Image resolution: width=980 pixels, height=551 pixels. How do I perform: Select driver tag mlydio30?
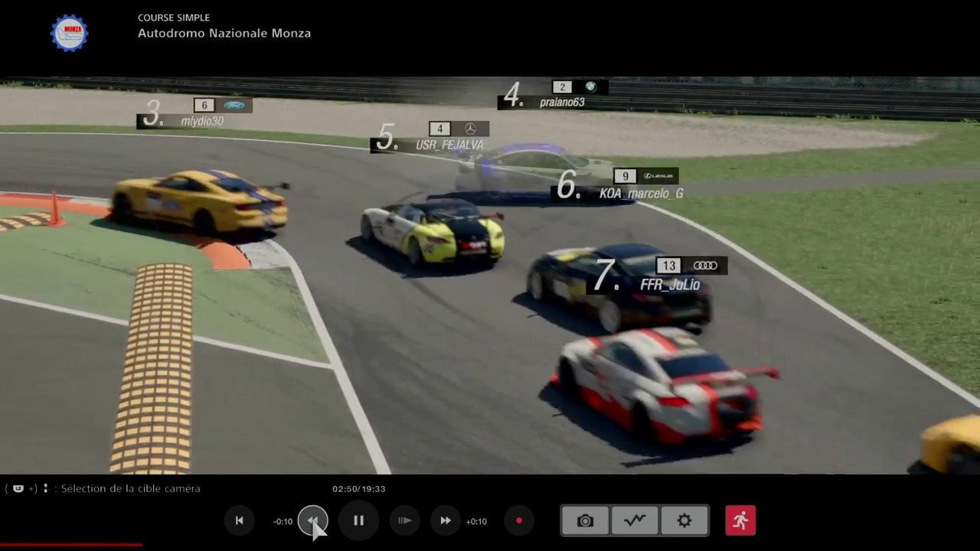202,121
